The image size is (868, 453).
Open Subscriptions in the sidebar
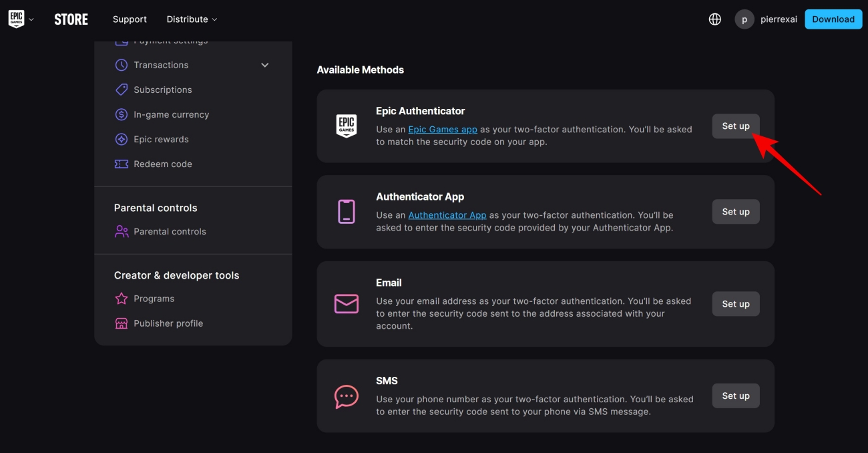163,90
